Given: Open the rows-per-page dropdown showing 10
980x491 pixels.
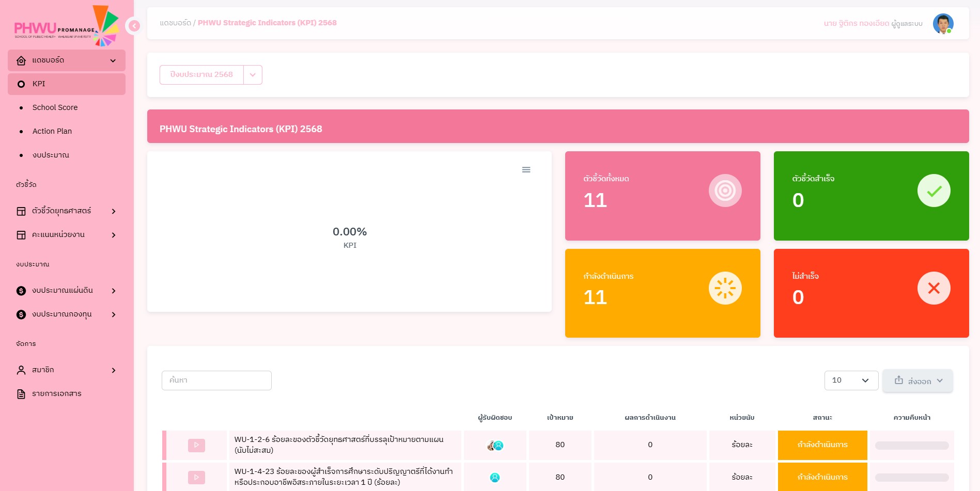Looking at the screenshot, I should click(x=851, y=381).
